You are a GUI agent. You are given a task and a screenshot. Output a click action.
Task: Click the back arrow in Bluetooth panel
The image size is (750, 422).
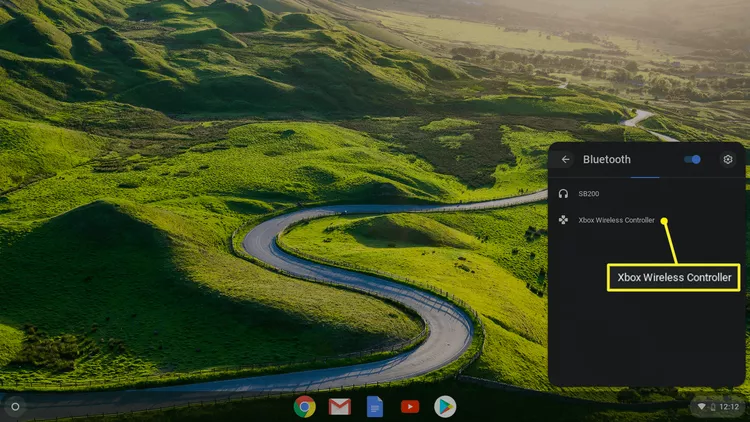pyautogui.click(x=565, y=160)
